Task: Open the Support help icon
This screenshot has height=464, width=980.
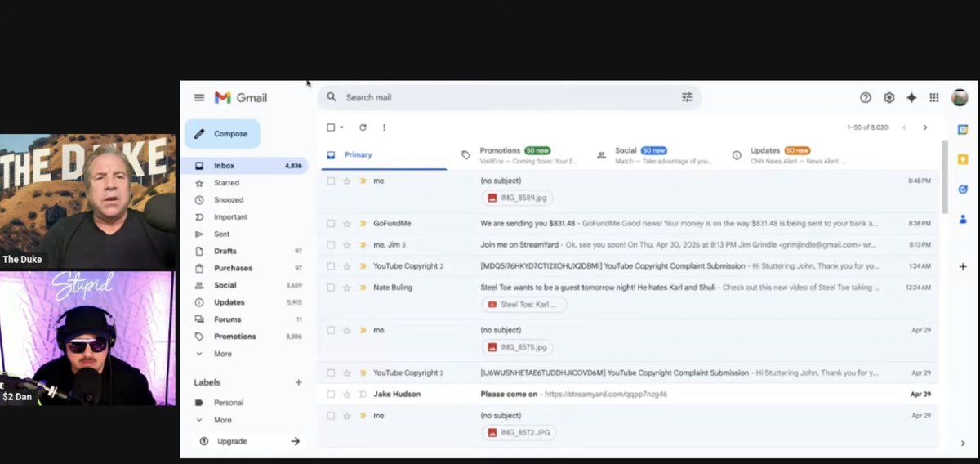Action: point(866,97)
